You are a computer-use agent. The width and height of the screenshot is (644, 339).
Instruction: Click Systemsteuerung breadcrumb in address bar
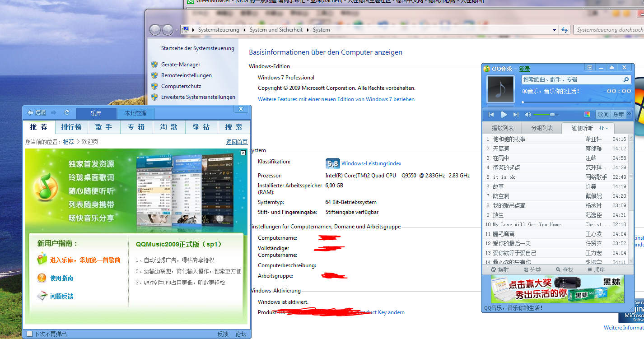(x=219, y=30)
